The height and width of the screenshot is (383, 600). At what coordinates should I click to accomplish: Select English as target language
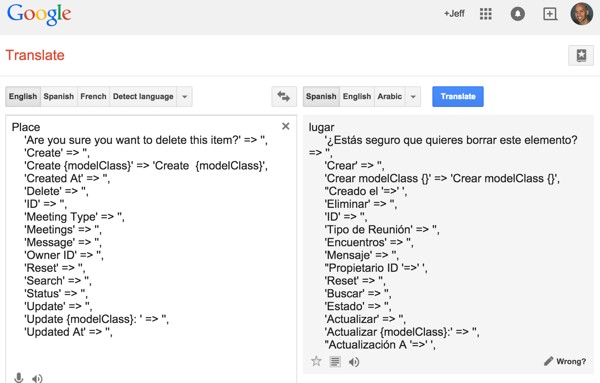point(357,96)
